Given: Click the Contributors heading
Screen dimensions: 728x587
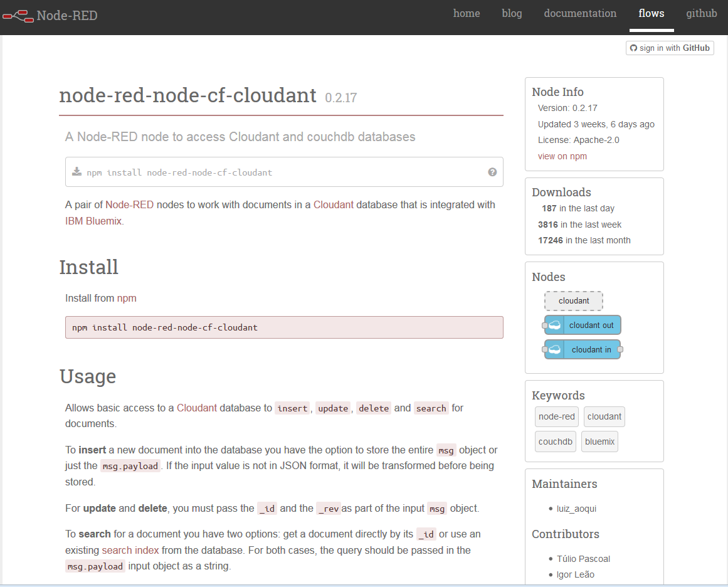Looking at the screenshot, I should click(566, 534).
